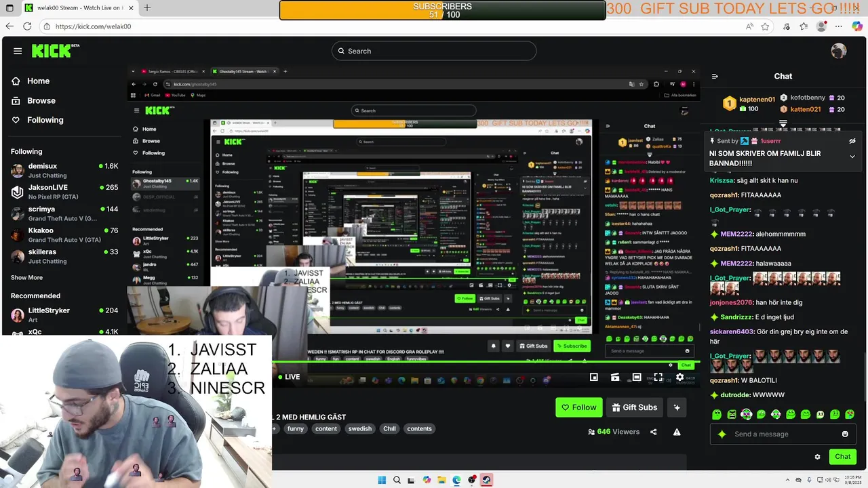Refresh the page in the browser

pos(27,26)
